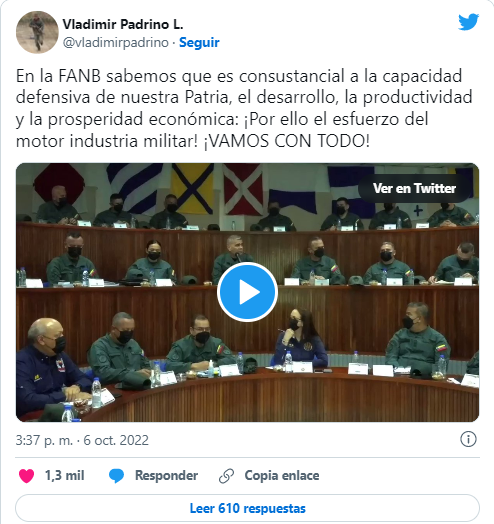Open the @vladimirpadrino handle link
The height and width of the screenshot is (524, 494).
pyautogui.click(x=116, y=42)
